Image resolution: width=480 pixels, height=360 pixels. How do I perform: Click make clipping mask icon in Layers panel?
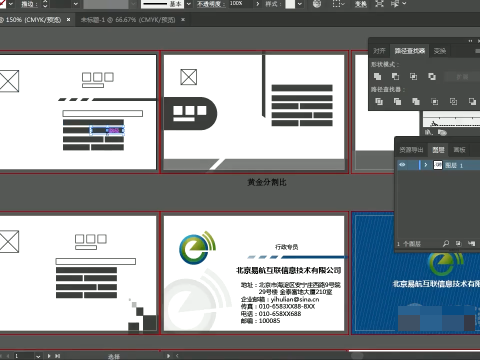click(x=459, y=243)
